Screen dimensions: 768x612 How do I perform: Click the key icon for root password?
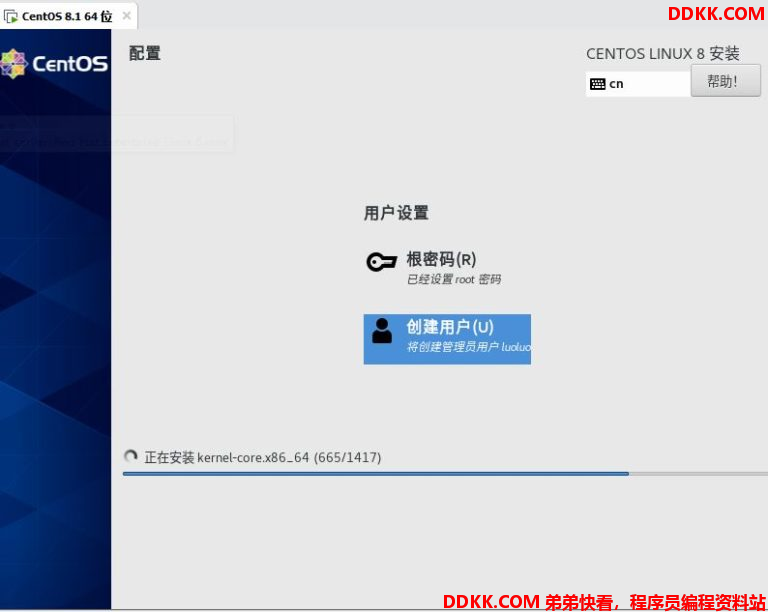click(381, 262)
